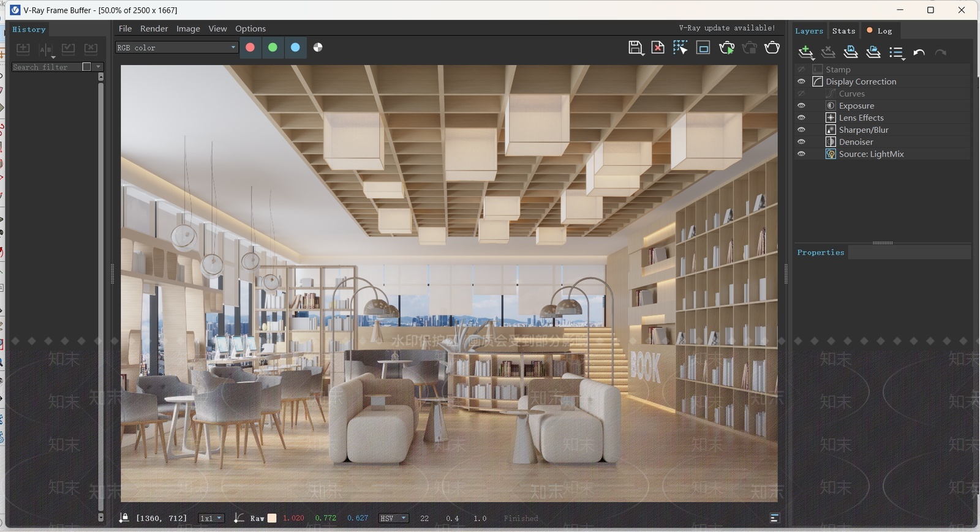Click the V-Ray update available notice

(727, 28)
